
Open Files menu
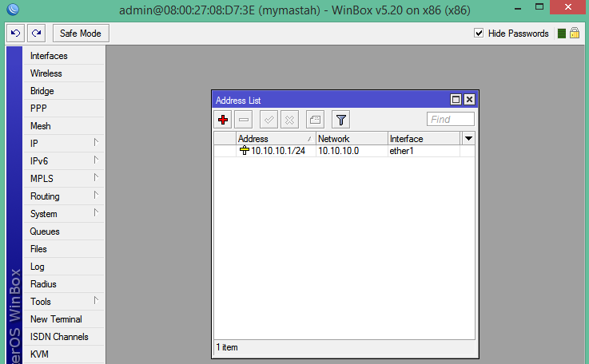click(64, 249)
